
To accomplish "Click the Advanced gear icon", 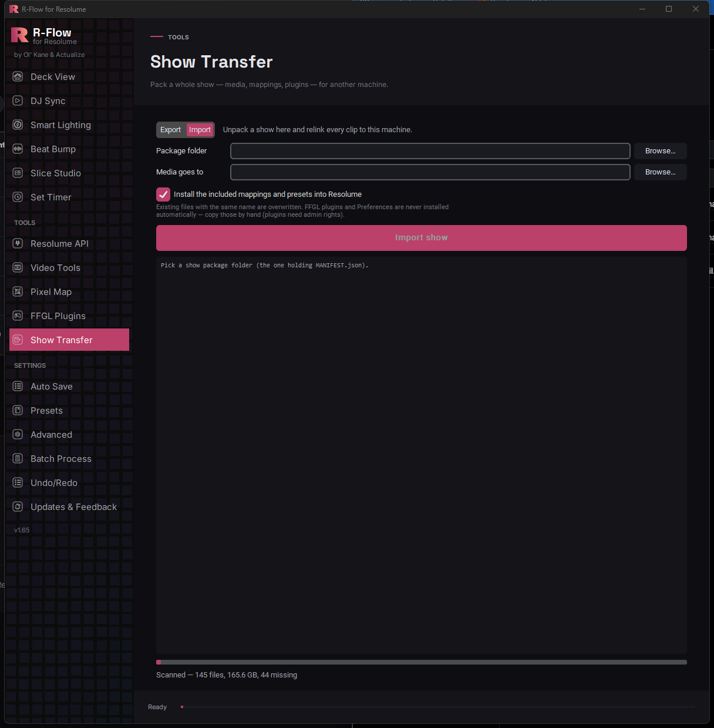I will (x=18, y=434).
